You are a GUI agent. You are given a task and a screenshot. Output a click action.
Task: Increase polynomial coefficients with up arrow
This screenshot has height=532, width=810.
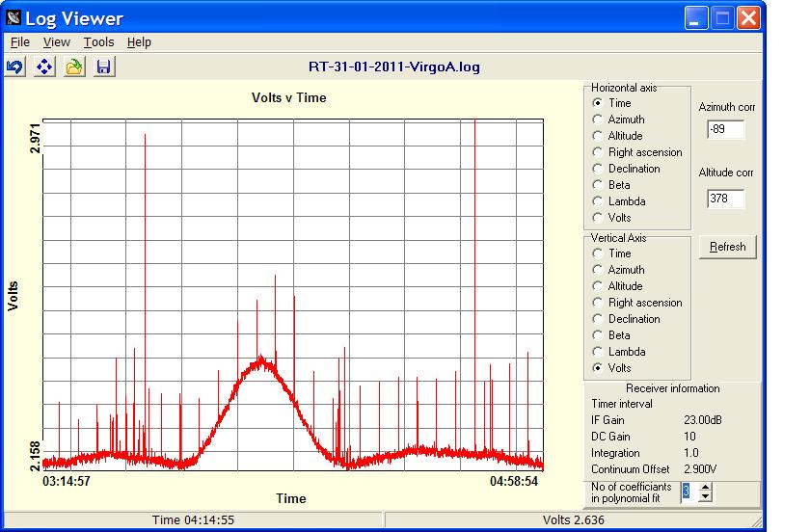click(x=705, y=487)
